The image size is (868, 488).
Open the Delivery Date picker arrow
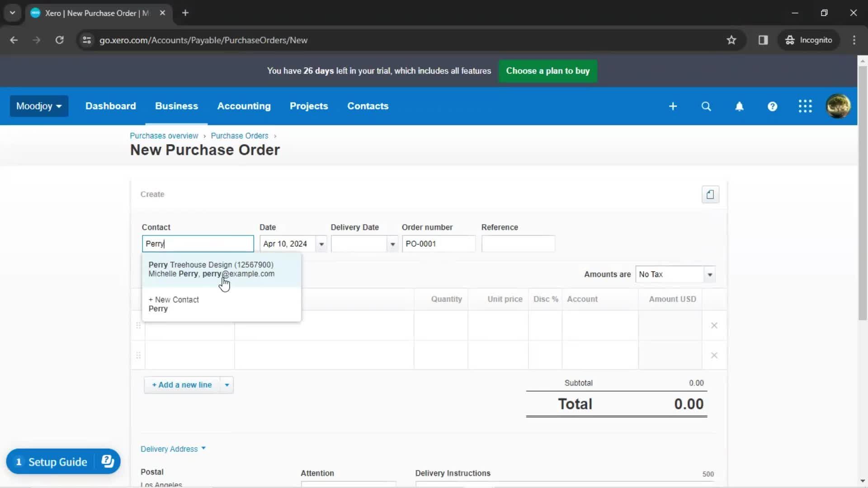(392, 244)
